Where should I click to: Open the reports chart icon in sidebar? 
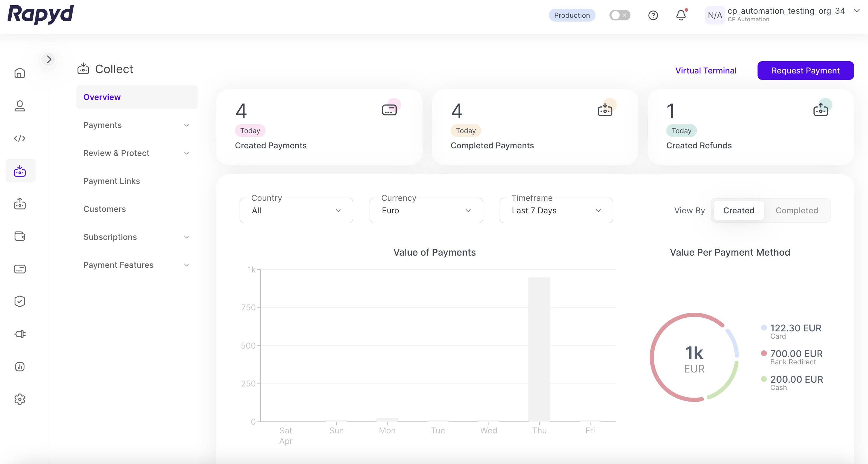tap(20, 367)
